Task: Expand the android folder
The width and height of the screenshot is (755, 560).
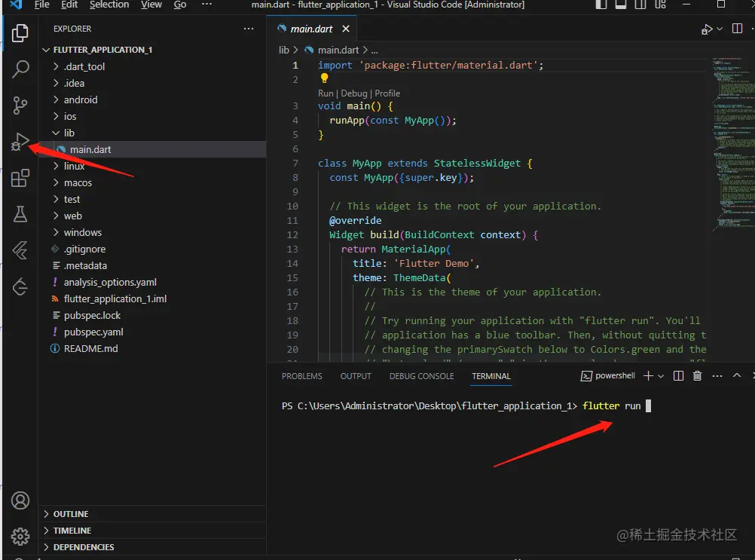Action: click(x=56, y=99)
